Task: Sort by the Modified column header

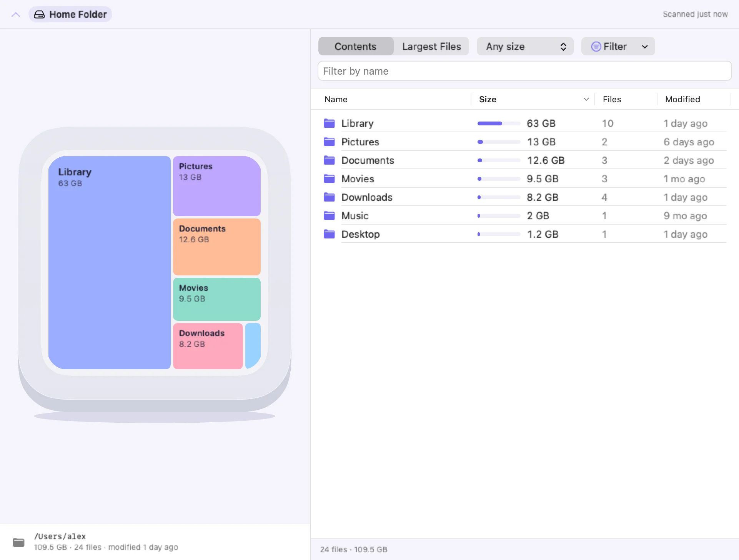Action: coord(682,99)
